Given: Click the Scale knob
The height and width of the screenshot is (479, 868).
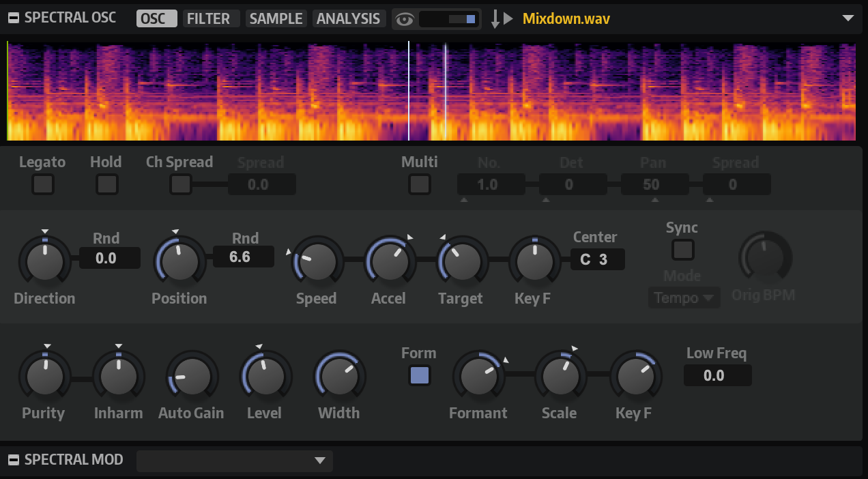Looking at the screenshot, I should 560,376.
